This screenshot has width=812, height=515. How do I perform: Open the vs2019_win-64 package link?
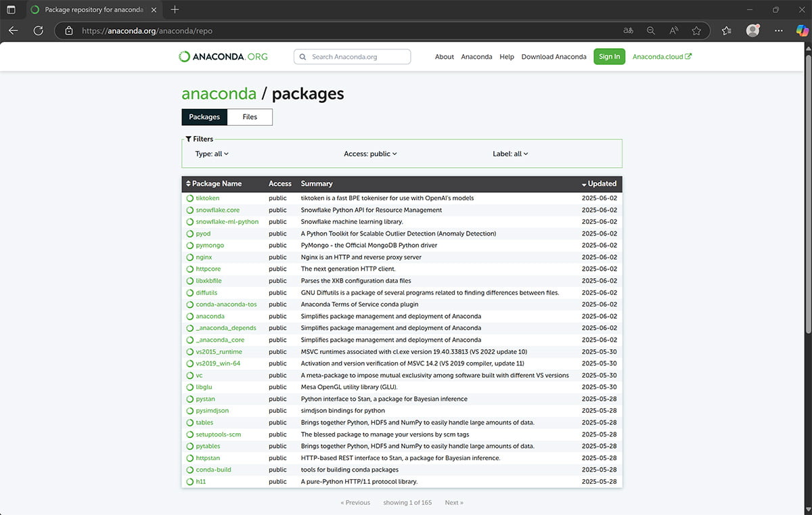click(218, 363)
